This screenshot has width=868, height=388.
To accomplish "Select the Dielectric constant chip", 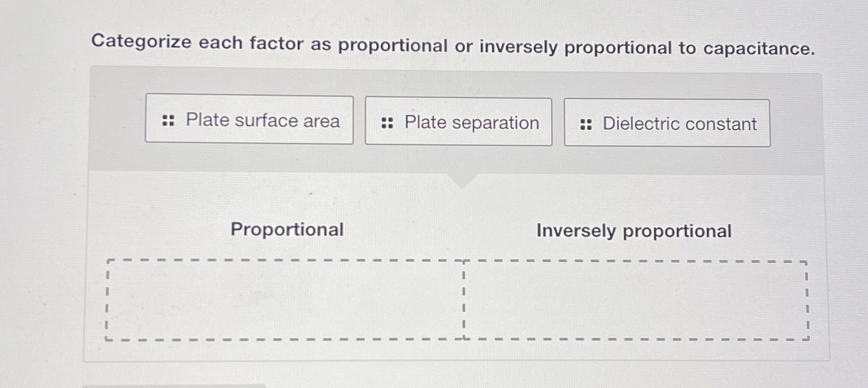I will click(x=667, y=124).
